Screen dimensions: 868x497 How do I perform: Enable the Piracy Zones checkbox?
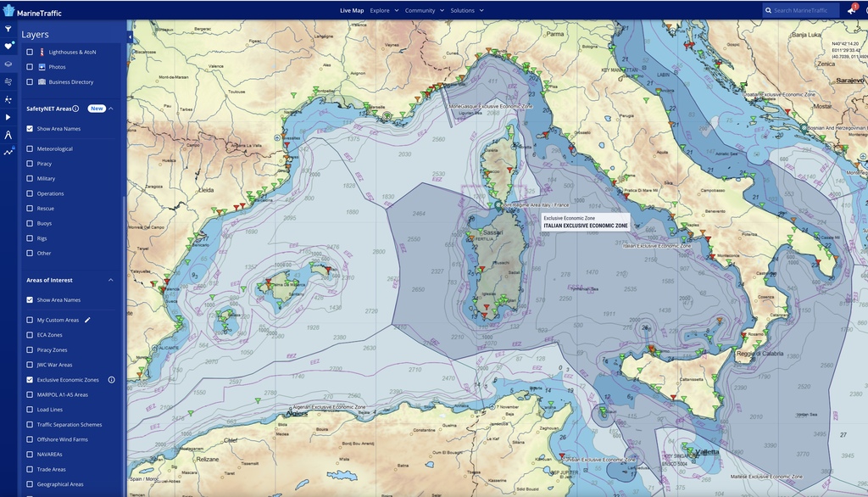30,350
